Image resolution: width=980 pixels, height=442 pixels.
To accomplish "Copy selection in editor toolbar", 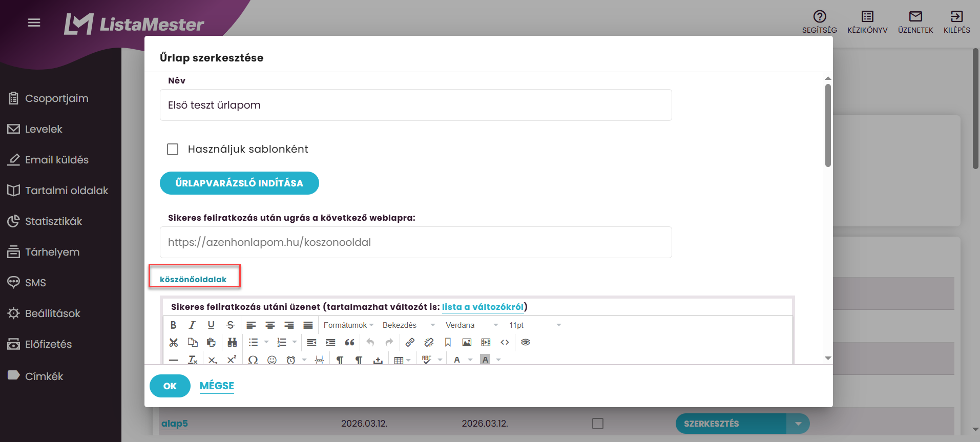I will click(x=193, y=343).
